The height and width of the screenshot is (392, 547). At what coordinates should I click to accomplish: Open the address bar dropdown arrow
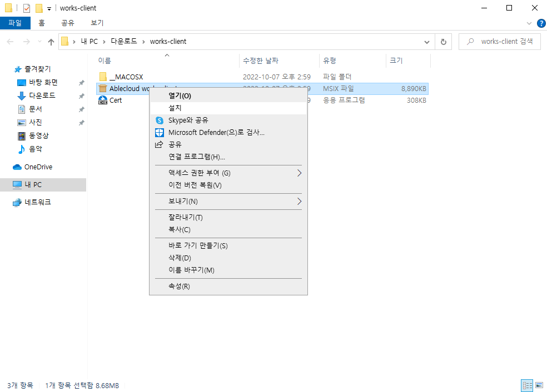(x=426, y=41)
